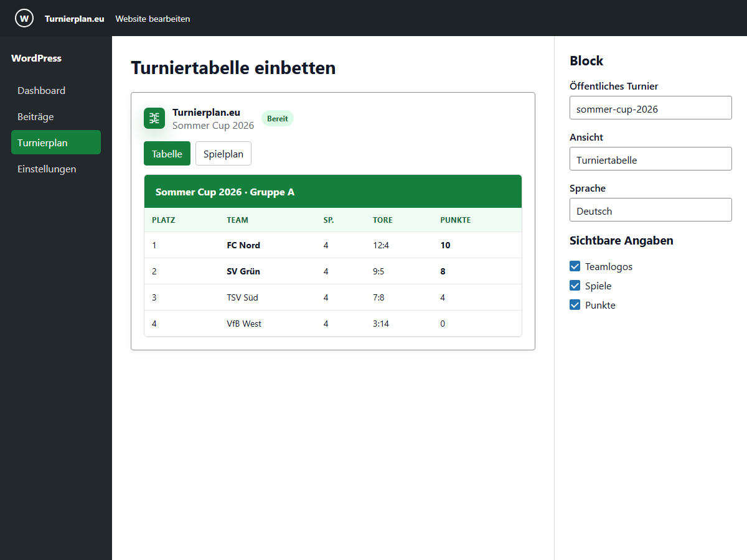Click the Sichtbare Angaben heading
The image size is (747, 560).
click(x=621, y=241)
